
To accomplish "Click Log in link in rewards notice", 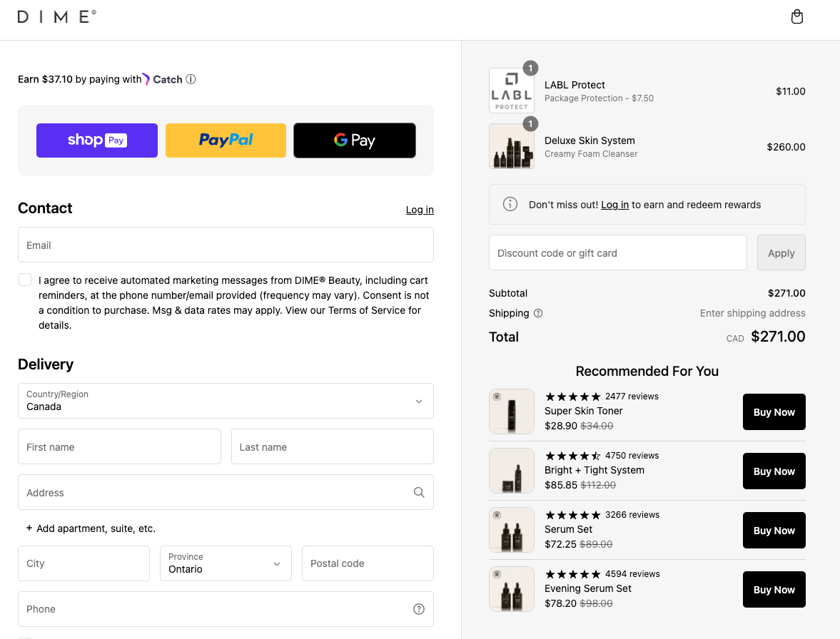I will point(614,205).
